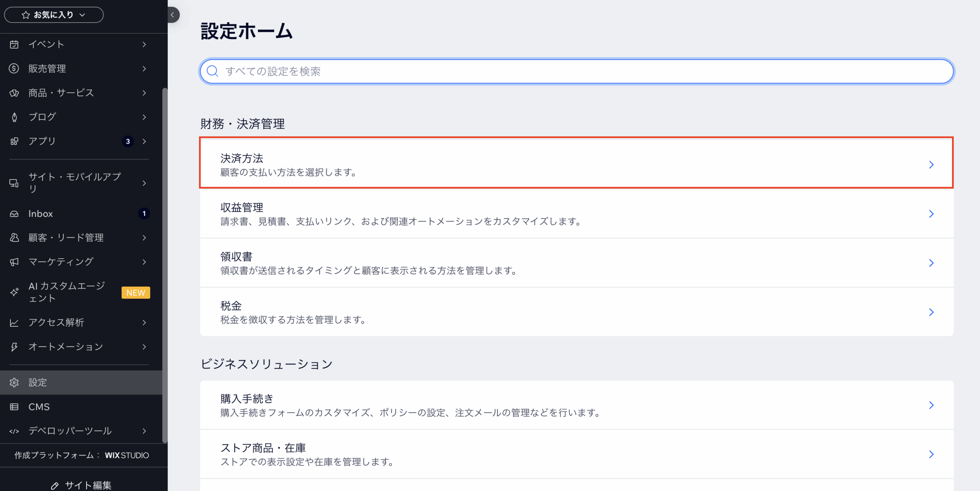Viewport: 980px width, 491px height.
Task: Click サイト編集 link at sidebar bottom
Action: pos(81,485)
